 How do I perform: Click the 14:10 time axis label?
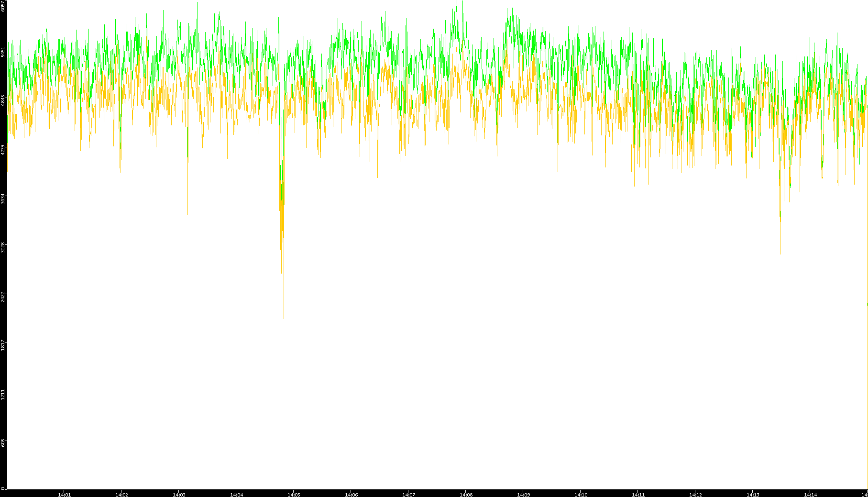(581, 494)
